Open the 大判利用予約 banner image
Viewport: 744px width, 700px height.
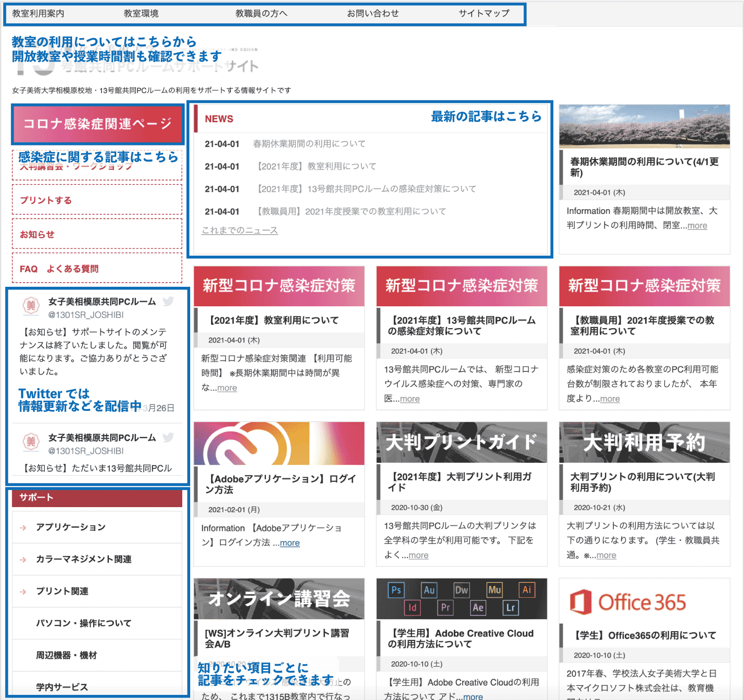(x=644, y=442)
